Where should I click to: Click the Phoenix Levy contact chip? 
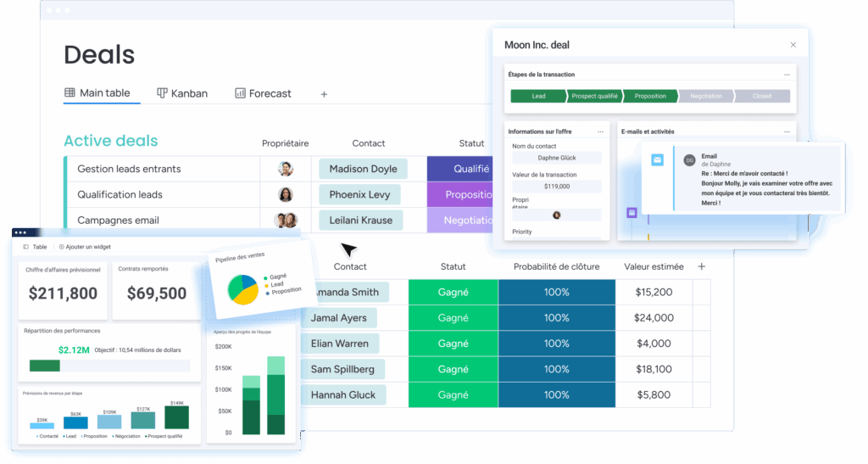click(x=359, y=194)
